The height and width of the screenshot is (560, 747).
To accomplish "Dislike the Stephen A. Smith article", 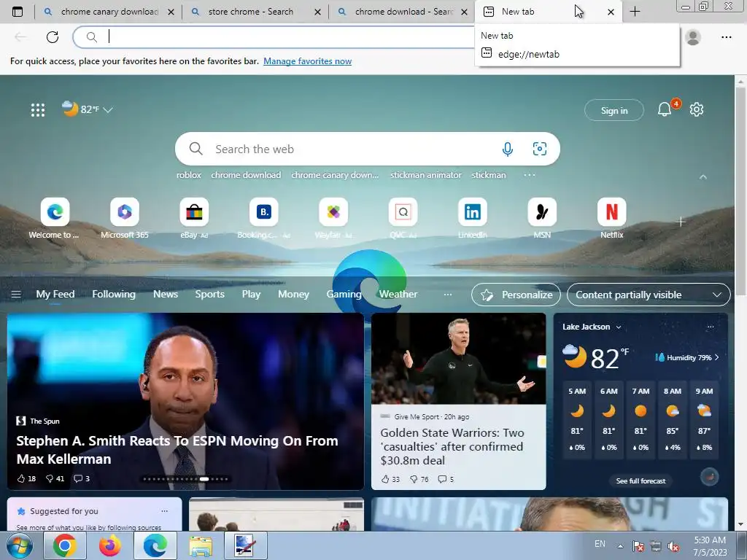I will 55,478.
